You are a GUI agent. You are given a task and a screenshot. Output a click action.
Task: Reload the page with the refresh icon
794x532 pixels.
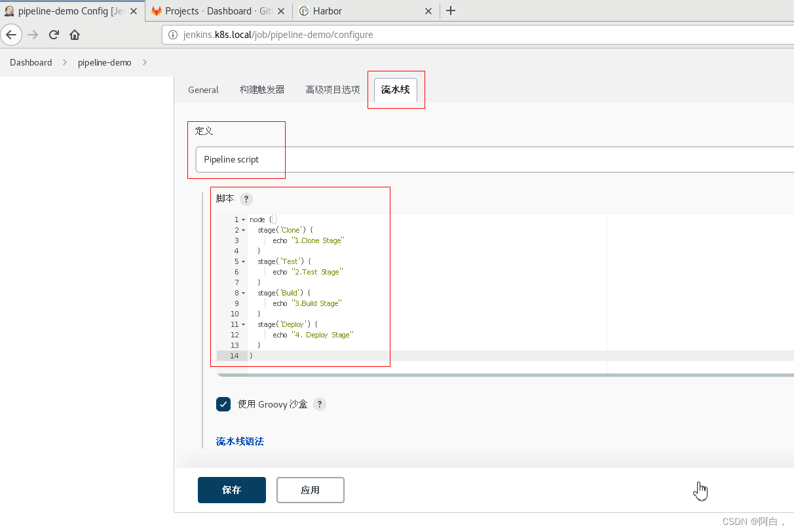click(54, 35)
